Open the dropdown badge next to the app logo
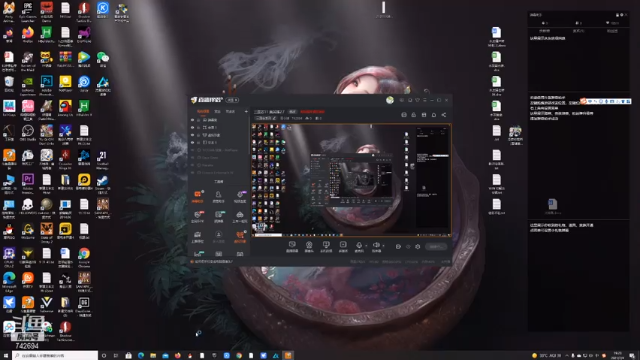The width and height of the screenshot is (640, 360). [x=232, y=100]
